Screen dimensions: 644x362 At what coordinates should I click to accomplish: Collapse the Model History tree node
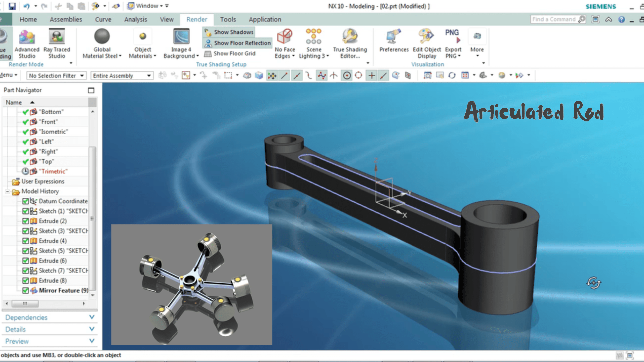click(7, 191)
